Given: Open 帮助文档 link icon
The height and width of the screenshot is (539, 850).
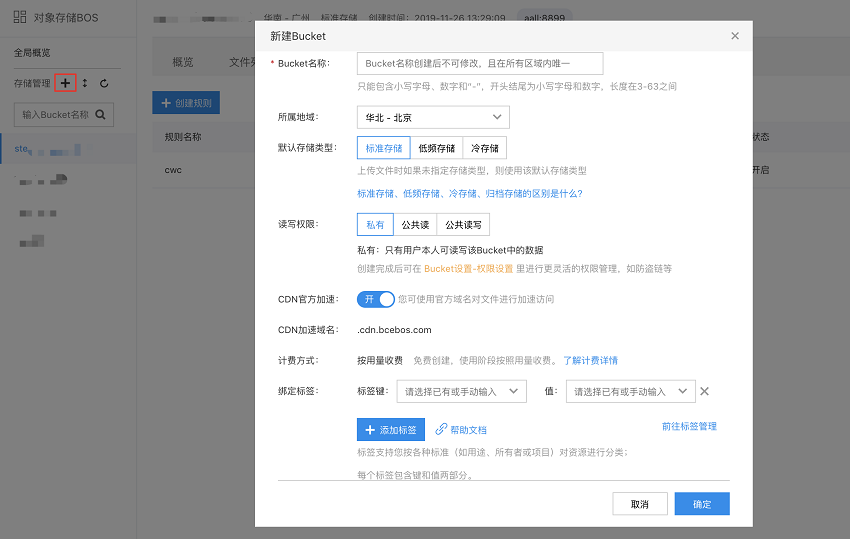Looking at the screenshot, I should click(441, 429).
